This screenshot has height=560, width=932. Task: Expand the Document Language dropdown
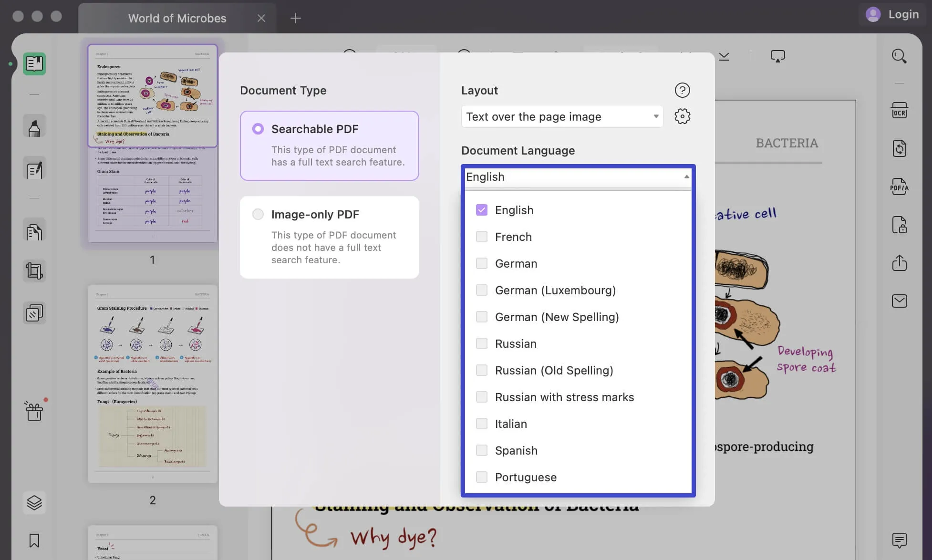[x=686, y=176]
